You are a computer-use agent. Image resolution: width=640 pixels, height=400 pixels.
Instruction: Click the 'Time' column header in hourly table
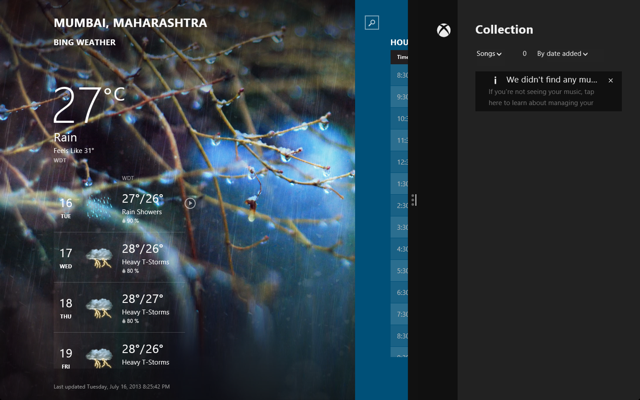(x=402, y=57)
